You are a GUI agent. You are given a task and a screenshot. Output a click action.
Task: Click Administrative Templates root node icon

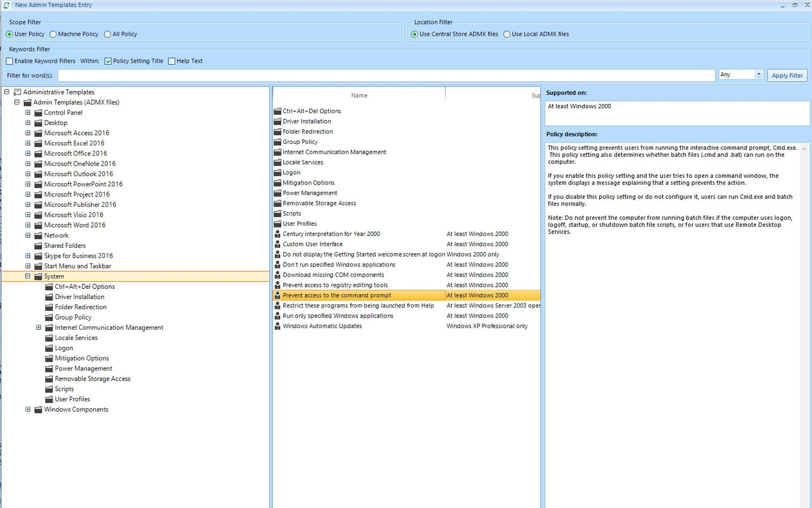click(17, 92)
